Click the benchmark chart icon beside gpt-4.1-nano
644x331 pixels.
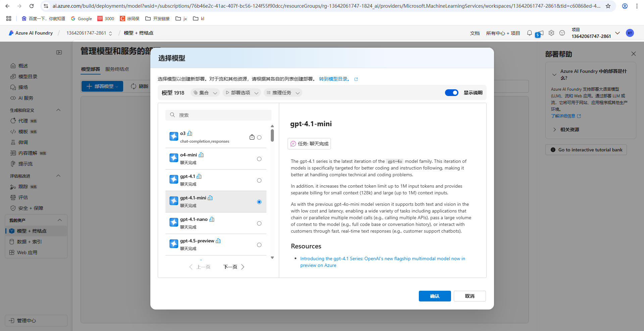point(212,219)
